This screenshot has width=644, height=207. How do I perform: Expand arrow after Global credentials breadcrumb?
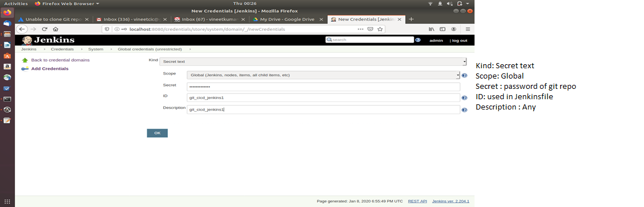(190, 49)
